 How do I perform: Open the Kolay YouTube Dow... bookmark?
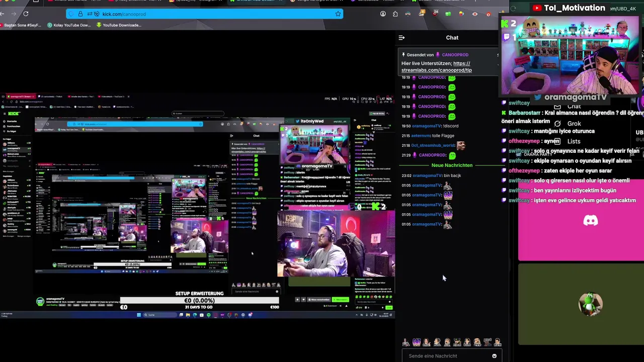click(69, 25)
